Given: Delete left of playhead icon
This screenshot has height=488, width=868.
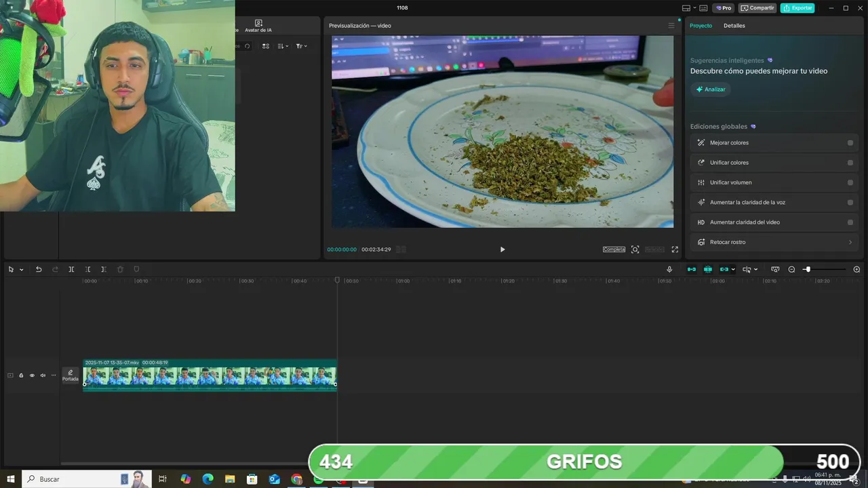Looking at the screenshot, I should [87, 269].
